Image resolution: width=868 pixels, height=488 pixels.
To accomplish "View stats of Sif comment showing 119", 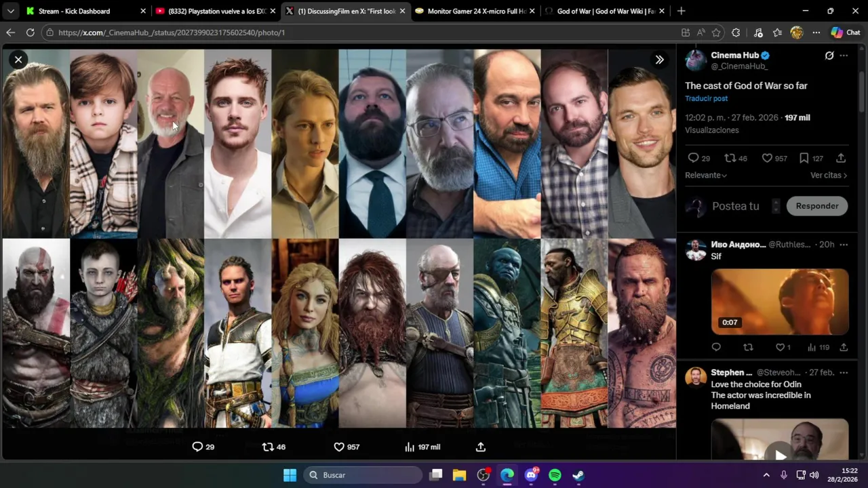I will coord(818,347).
